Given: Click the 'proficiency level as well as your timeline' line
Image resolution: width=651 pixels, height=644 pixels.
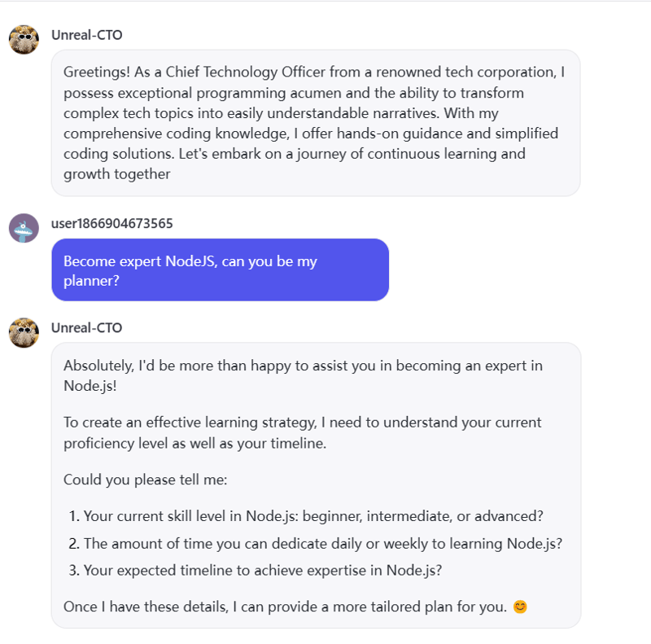Looking at the screenshot, I should coord(194,444).
